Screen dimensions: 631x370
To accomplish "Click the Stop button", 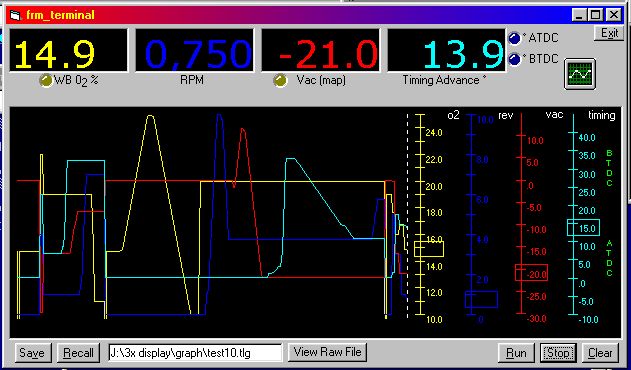I will pyautogui.click(x=558, y=353).
